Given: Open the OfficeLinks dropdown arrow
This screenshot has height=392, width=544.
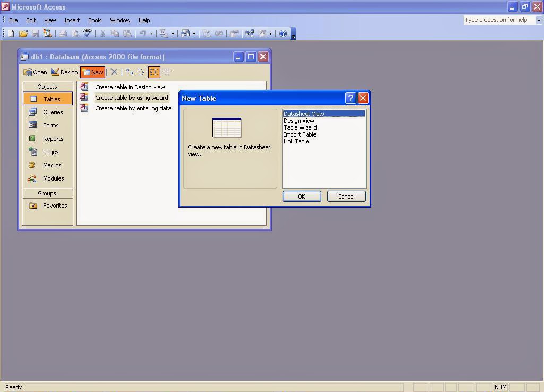Looking at the screenshot, I should 172,33.
